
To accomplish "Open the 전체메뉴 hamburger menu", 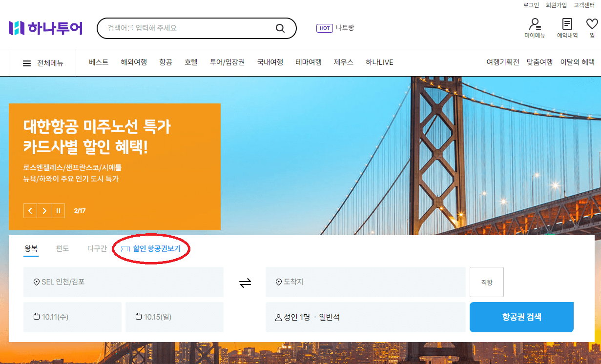I will point(27,62).
